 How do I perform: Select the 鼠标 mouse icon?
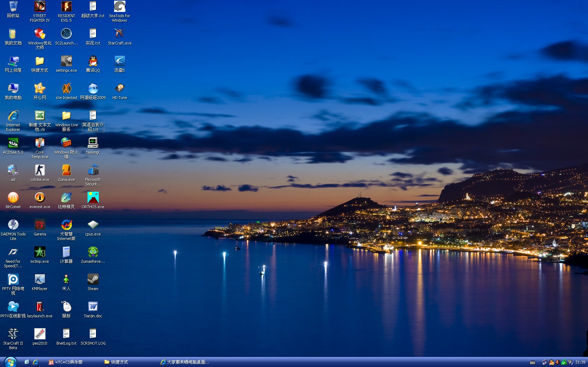pyautogui.click(x=66, y=310)
